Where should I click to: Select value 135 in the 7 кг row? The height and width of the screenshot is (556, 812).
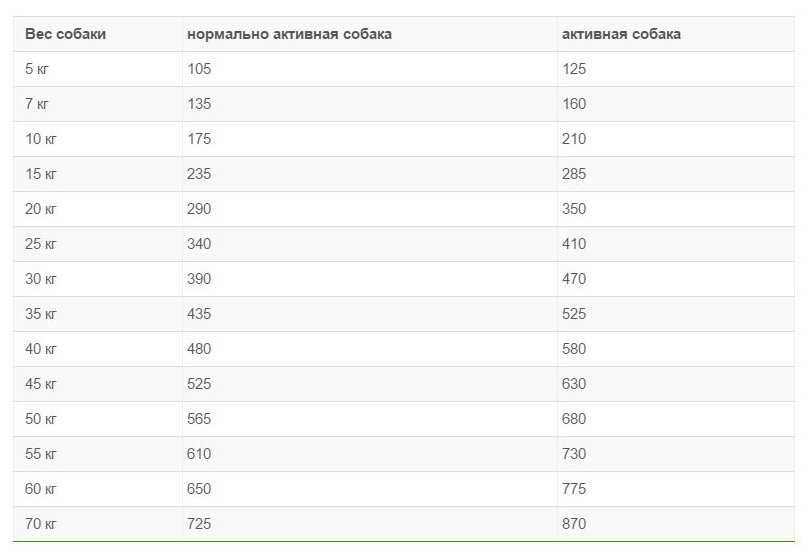tap(199, 104)
